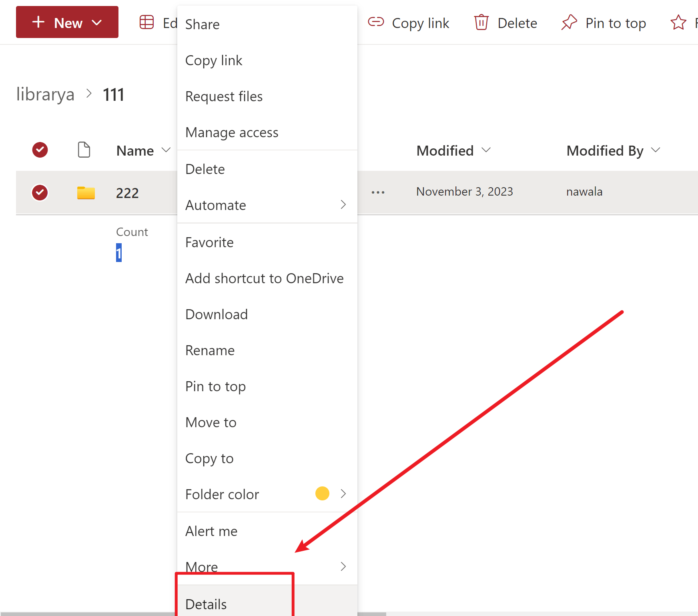Screen dimensions: 698x616
Task: Open the Name column sort dropdown
Action: tap(166, 150)
